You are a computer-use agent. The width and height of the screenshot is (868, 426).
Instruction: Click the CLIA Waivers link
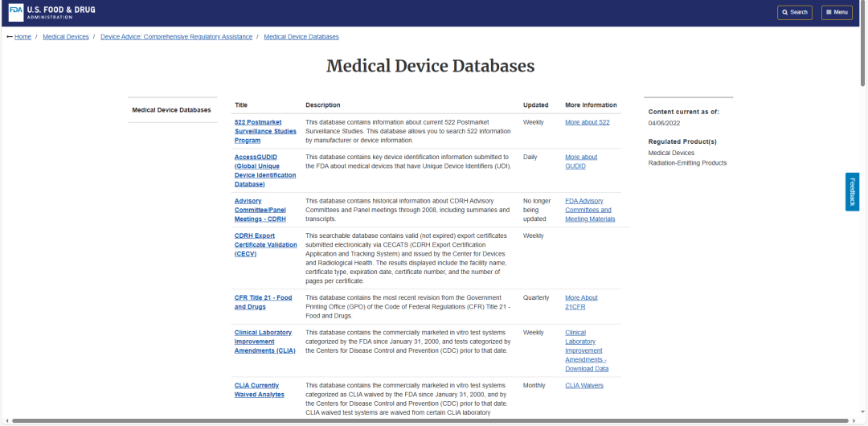pyautogui.click(x=583, y=386)
